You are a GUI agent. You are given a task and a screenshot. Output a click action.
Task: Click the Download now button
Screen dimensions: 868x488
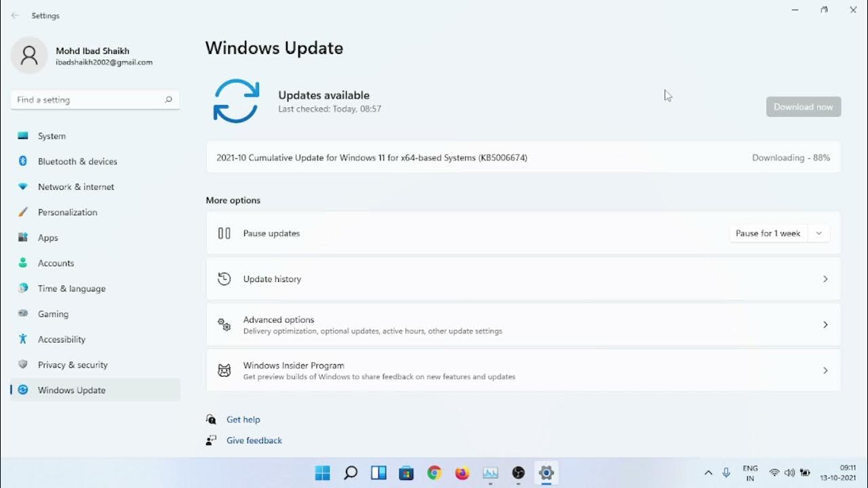pyautogui.click(x=804, y=106)
